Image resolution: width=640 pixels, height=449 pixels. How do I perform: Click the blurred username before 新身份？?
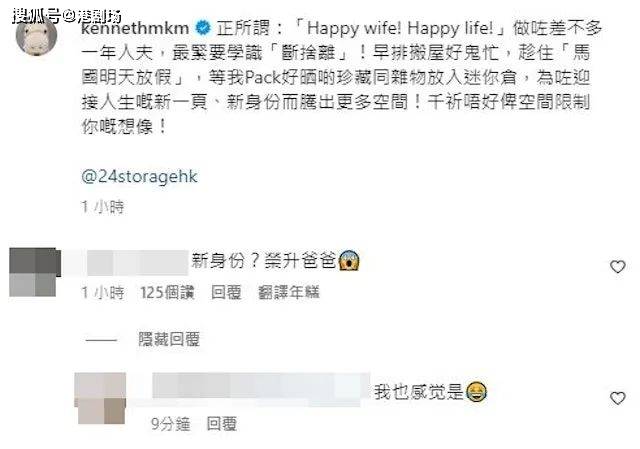click(127, 263)
